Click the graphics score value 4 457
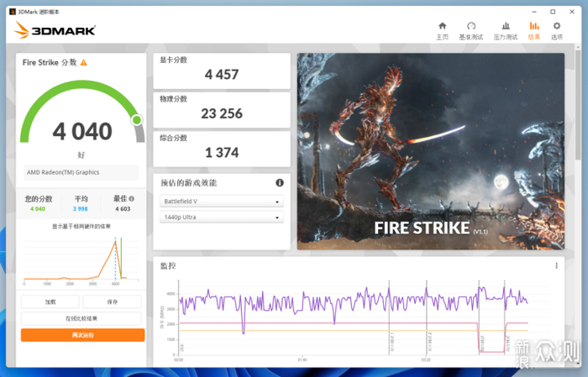Screen dimensions: 588x377 click(x=222, y=74)
